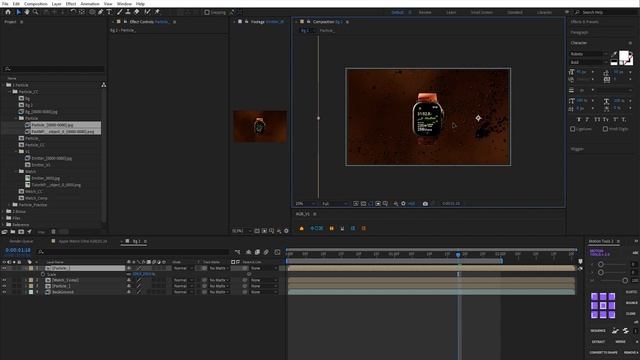This screenshot has height=360, width=640.
Task: Click the third Motion Tools slider knob
Action: [x=625, y=280]
